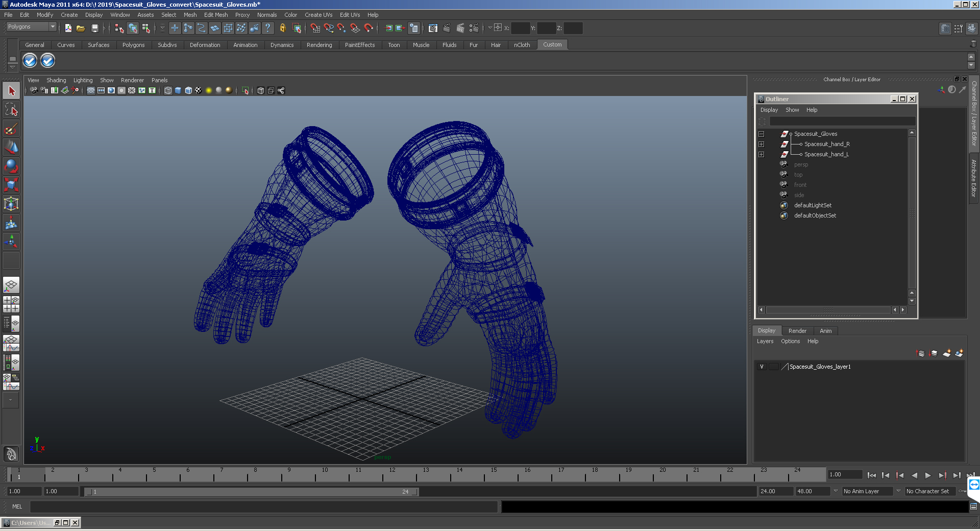This screenshot has width=980, height=531.
Task: Choose the Rotate tool sphere icon
Action: pos(11,166)
